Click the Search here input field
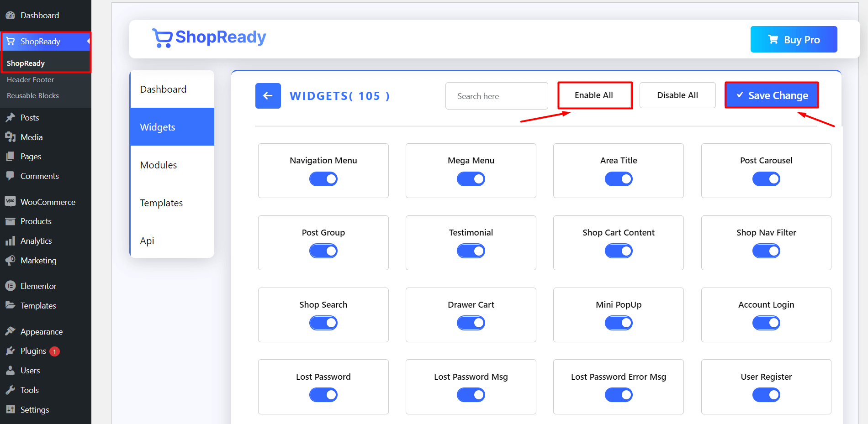This screenshot has width=868, height=424. coord(497,96)
